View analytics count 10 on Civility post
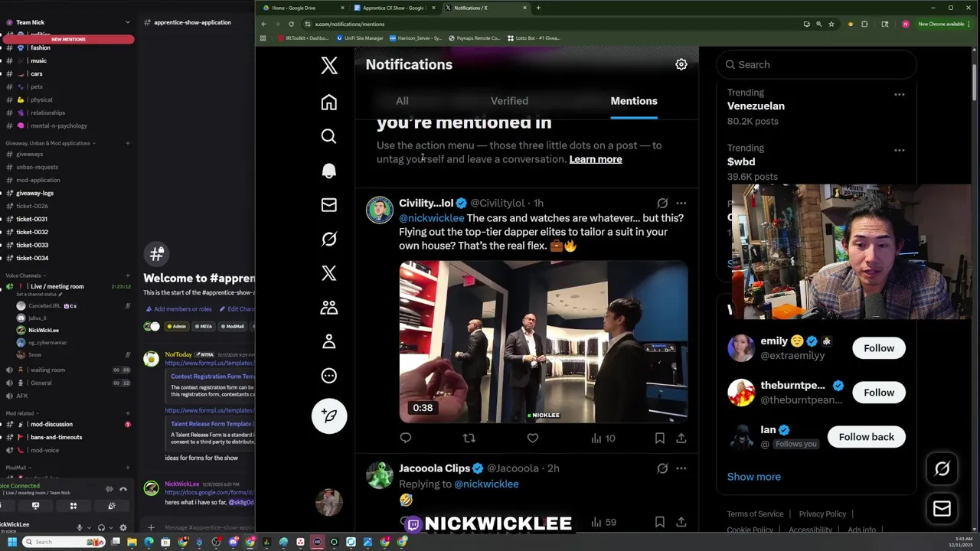This screenshot has width=980, height=551. click(603, 438)
